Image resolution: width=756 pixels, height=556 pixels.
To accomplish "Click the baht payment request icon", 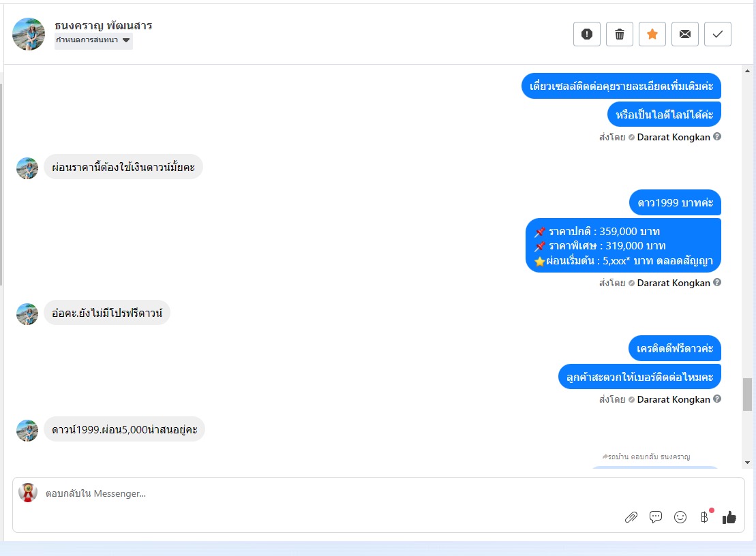I will pyautogui.click(x=705, y=517).
